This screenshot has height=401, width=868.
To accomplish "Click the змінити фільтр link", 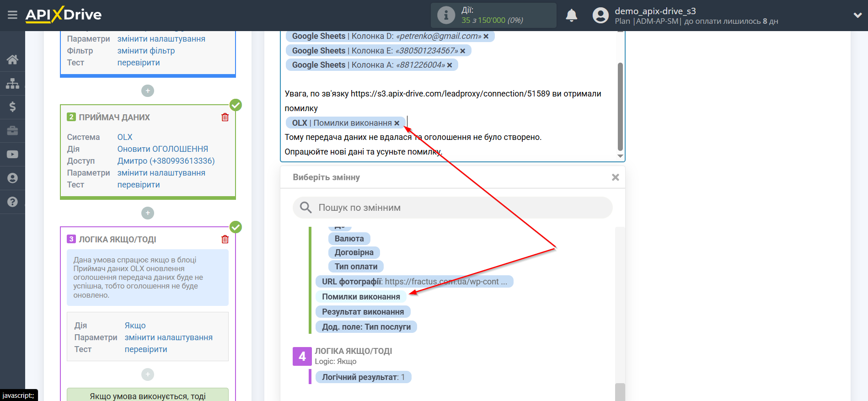I will [146, 51].
